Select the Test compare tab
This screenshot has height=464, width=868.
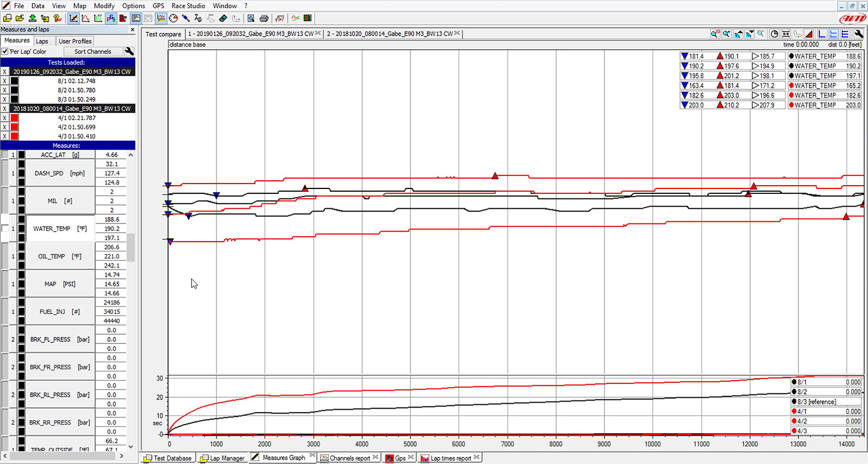(x=163, y=34)
